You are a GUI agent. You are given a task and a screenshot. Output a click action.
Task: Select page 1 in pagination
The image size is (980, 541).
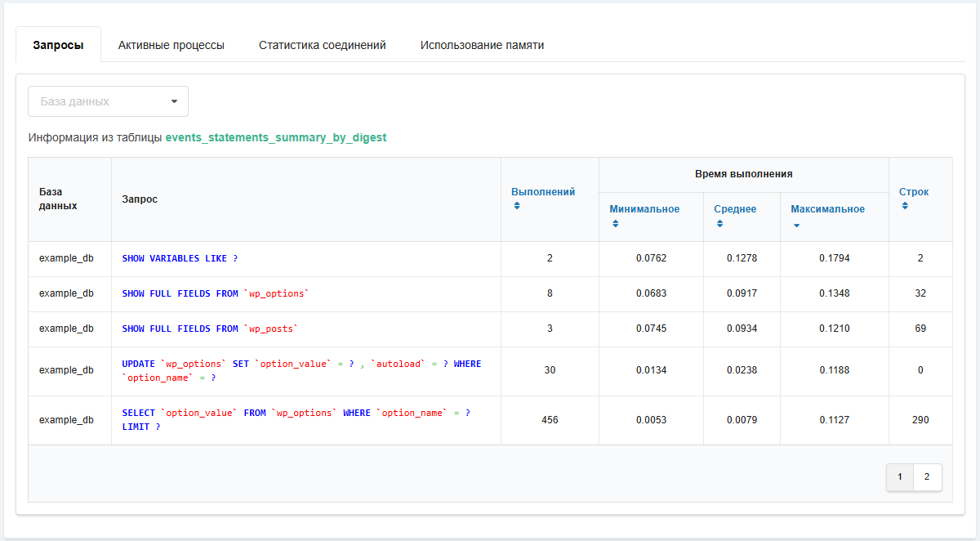click(x=899, y=477)
